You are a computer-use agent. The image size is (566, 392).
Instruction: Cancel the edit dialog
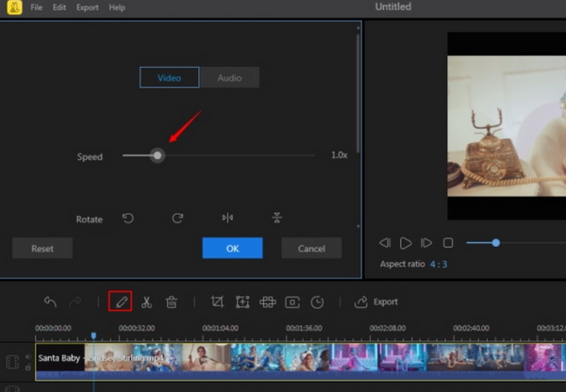[311, 249]
